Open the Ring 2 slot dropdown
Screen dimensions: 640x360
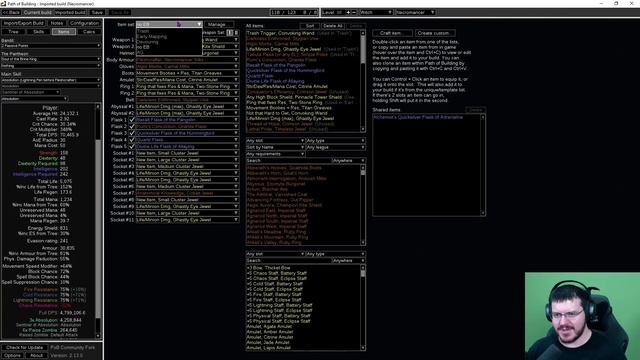[x=187, y=93]
